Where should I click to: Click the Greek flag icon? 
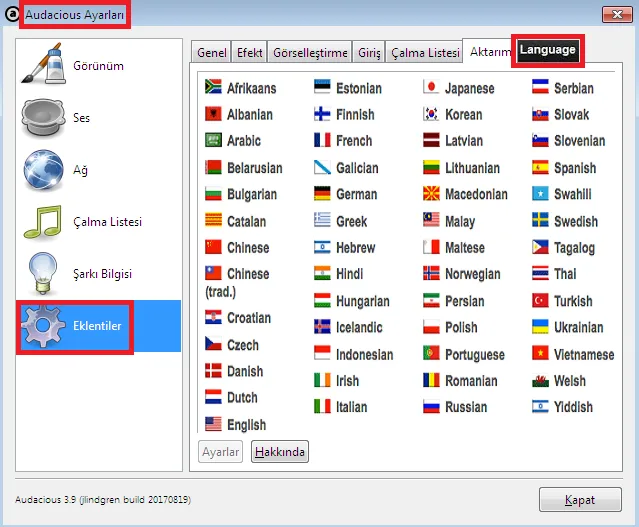point(322,221)
